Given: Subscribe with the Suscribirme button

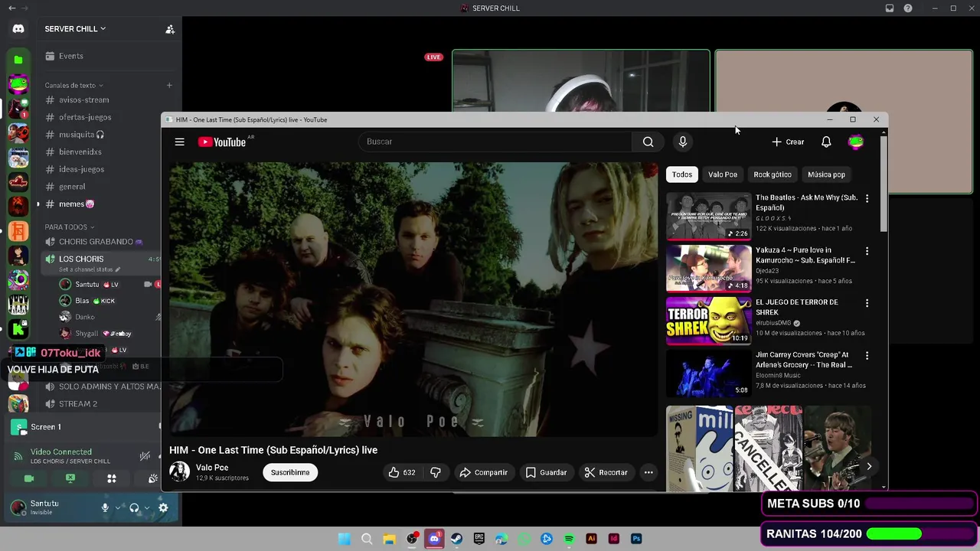Looking at the screenshot, I should point(290,472).
